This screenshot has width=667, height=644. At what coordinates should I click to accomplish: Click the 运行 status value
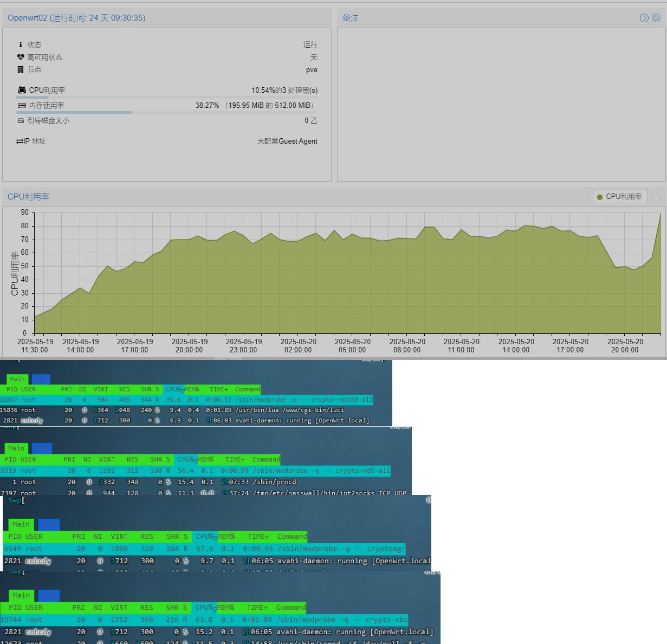click(x=310, y=44)
